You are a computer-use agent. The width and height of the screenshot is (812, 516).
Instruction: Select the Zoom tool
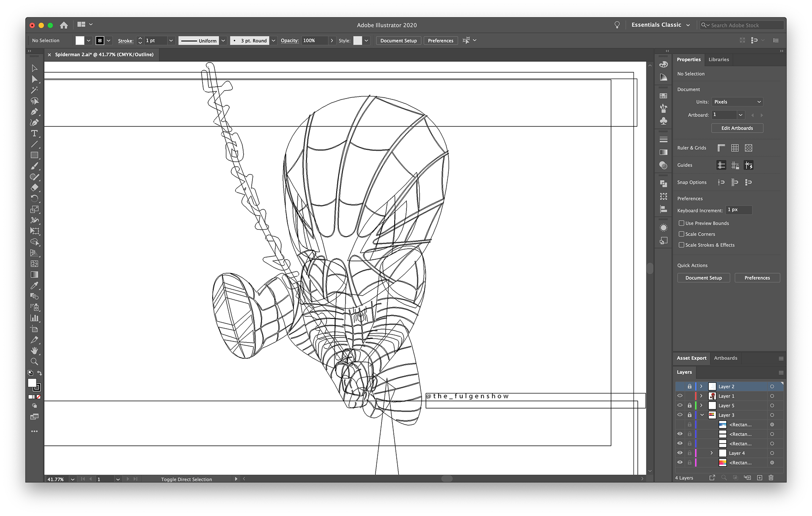pyautogui.click(x=34, y=362)
